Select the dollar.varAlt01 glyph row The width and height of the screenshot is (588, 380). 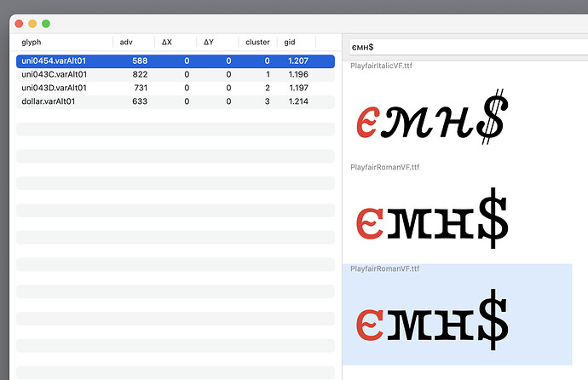176,101
